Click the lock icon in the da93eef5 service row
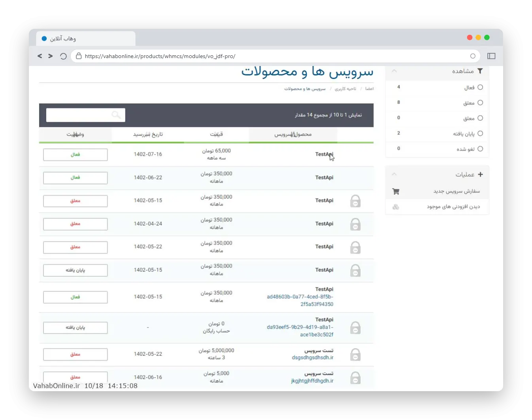532x420 pixels. [x=355, y=328]
